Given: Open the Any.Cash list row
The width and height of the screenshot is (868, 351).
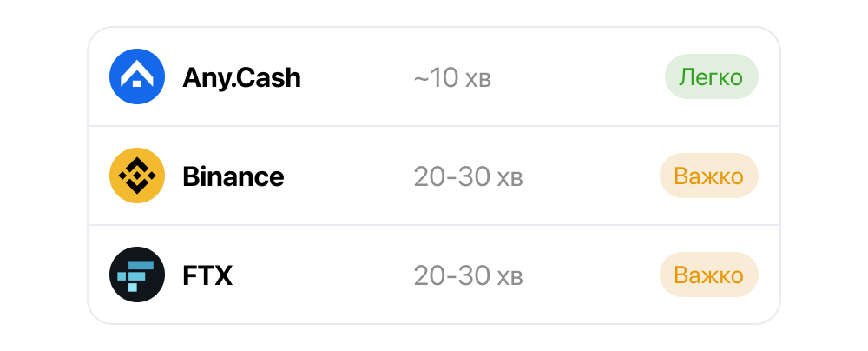Looking at the screenshot, I should coord(434,76).
